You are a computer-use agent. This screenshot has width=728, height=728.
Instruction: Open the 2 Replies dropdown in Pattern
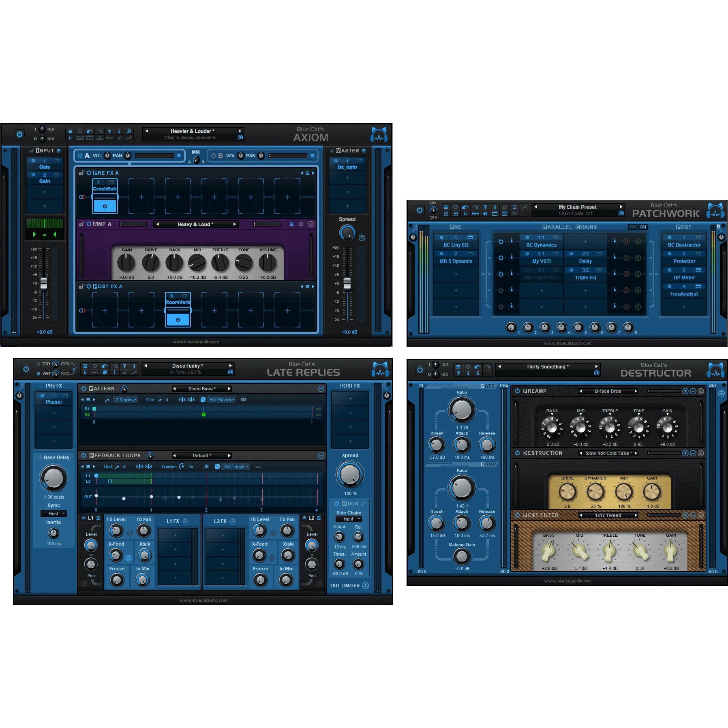126,400
